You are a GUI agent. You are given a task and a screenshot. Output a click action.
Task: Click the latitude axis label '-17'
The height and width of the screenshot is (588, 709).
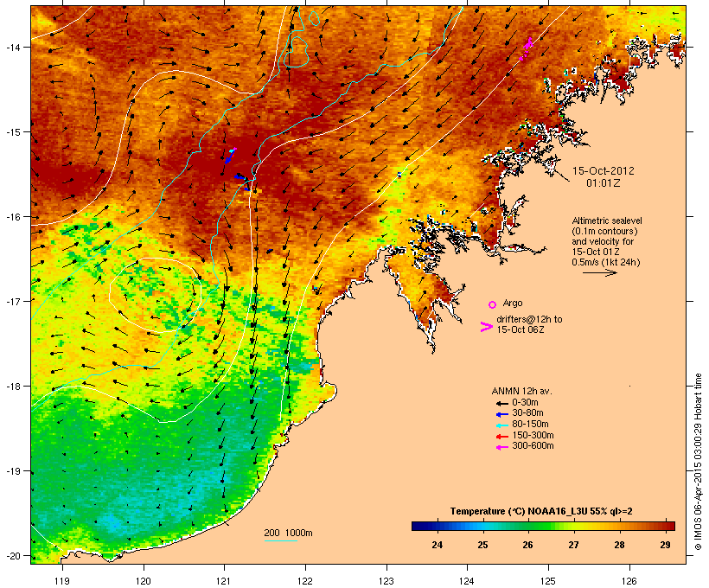pyautogui.click(x=12, y=301)
